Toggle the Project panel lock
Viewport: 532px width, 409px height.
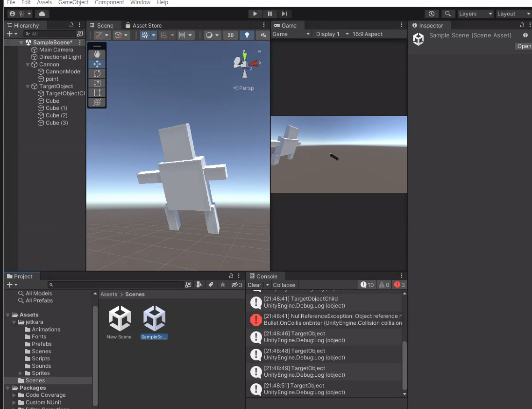tap(231, 276)
